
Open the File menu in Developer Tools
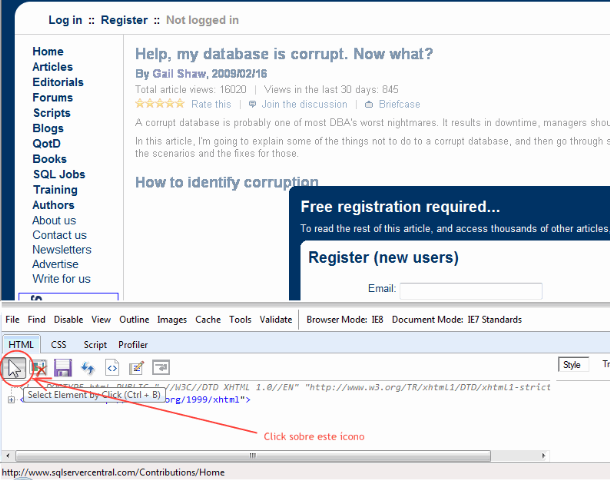tap(12, 319)
